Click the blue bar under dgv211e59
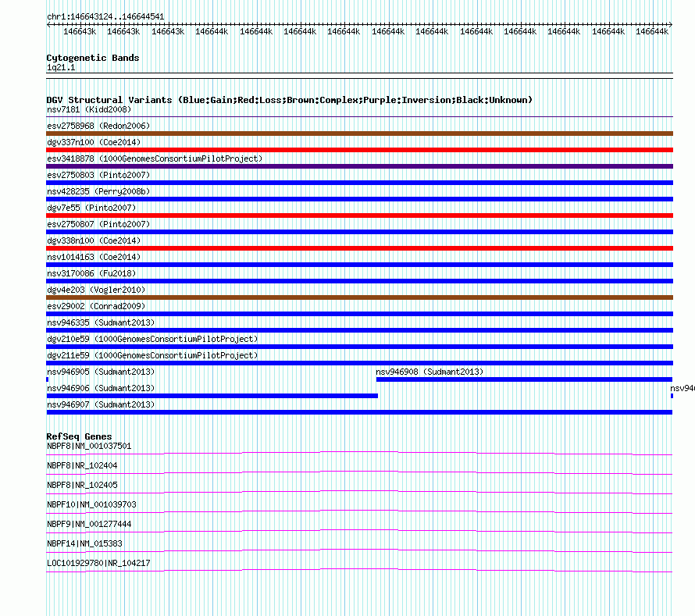The height and width of the screenshot is (616, 695). [359, 363]
